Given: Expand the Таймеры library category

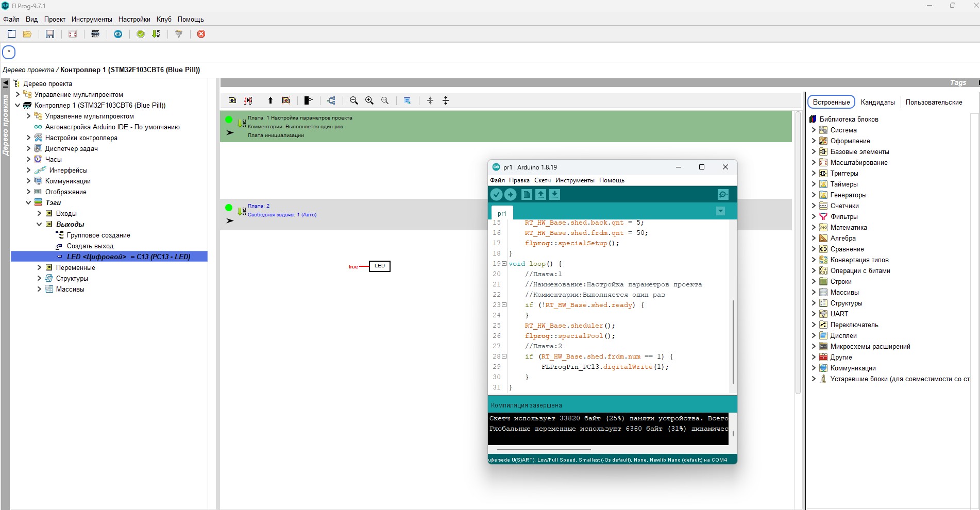Looking at the screenshot, I should tap(814, 184).
